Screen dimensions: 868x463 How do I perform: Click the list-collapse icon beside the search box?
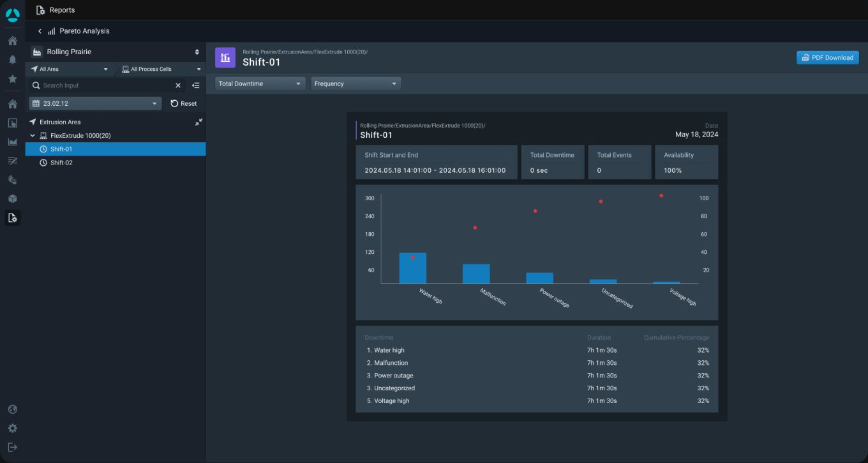(x=196, y=85)
